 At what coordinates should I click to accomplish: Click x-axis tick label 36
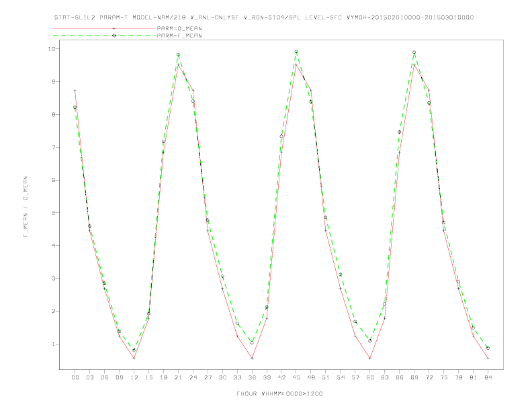[x=252, y=377]
